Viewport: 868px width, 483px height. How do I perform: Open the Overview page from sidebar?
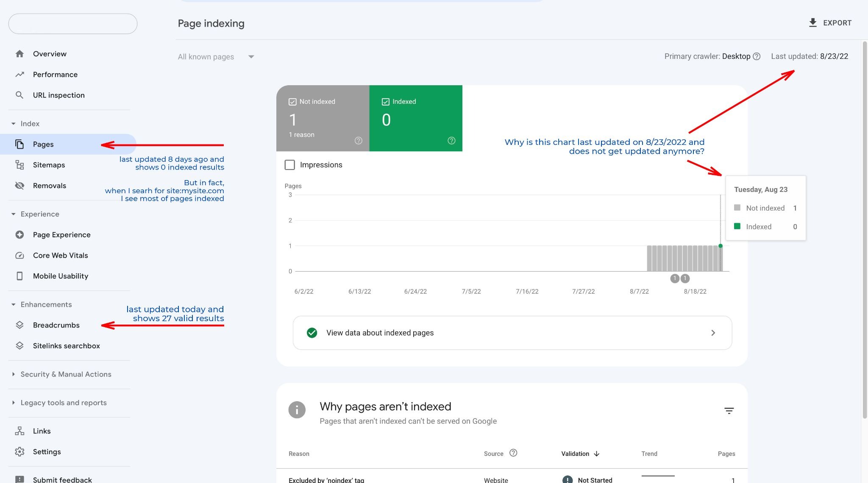tap(50, 53)
